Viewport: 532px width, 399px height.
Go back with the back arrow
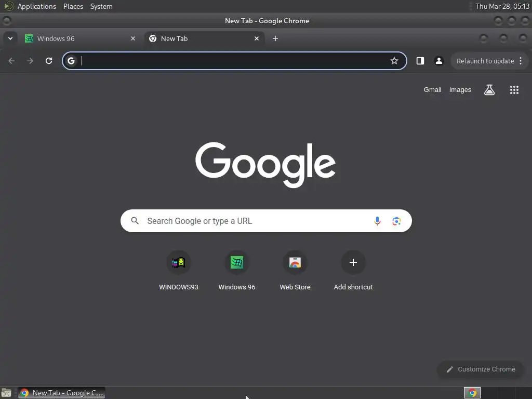(x=11, y=61)
